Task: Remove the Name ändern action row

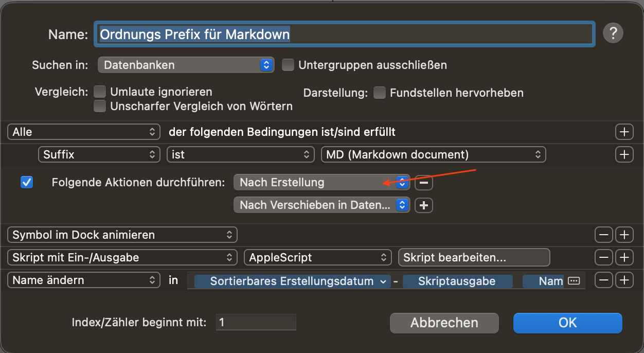Action: 603,280
